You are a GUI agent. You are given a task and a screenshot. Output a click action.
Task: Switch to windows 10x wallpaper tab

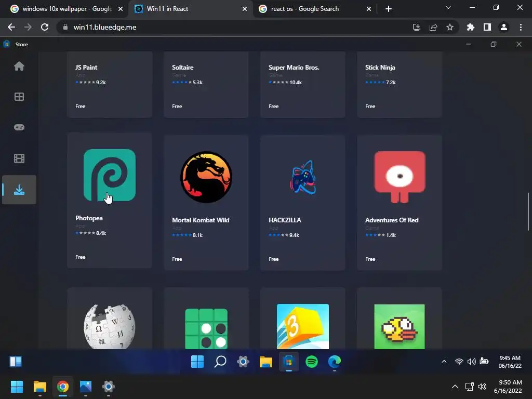(67, 9)
